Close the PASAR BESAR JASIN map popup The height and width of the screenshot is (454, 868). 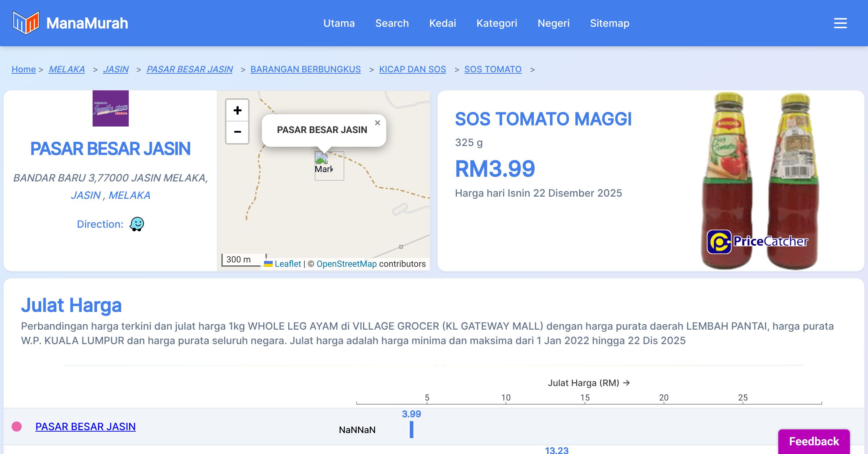(x=377, y=123)
